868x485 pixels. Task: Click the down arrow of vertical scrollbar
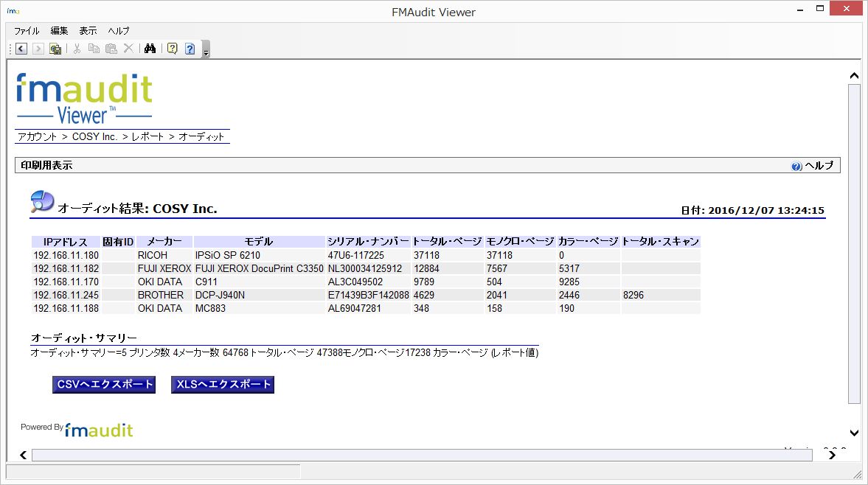click(854, 433)
